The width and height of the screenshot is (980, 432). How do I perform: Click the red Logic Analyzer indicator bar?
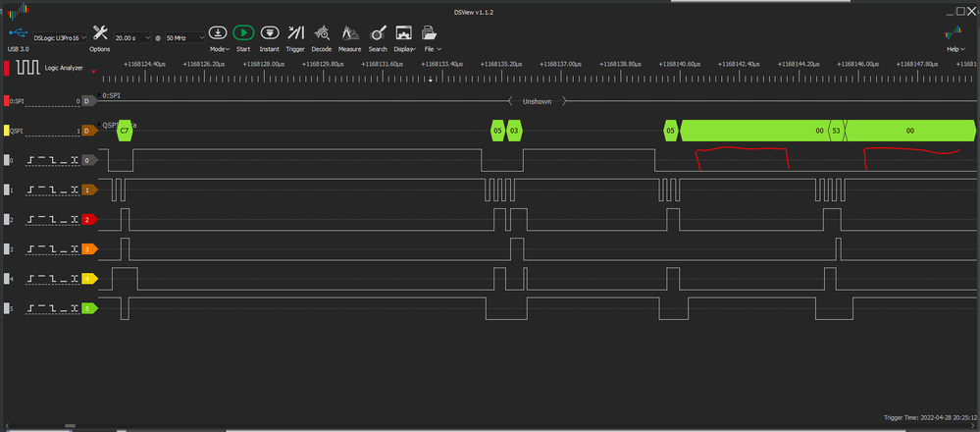tap(7, 68)
